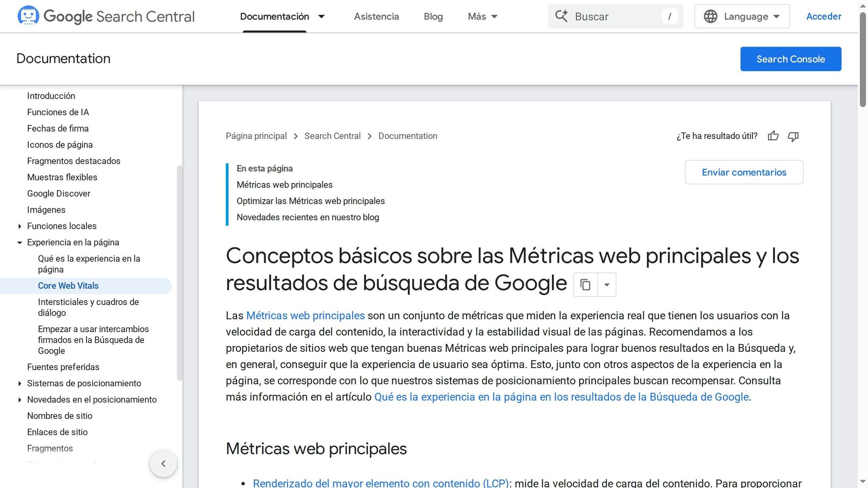
Task: Open the Más menu dropdown
Action: 482,17
